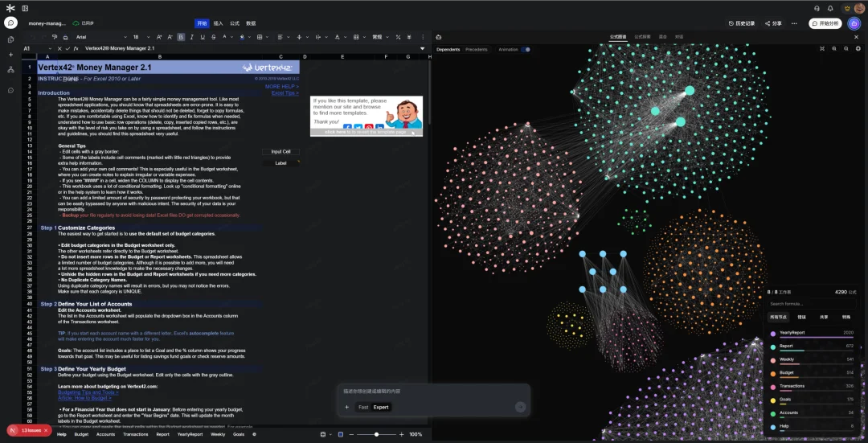Open the 插入 ribbon tab
Screen dimensions: 868x443
click(218, 23)
